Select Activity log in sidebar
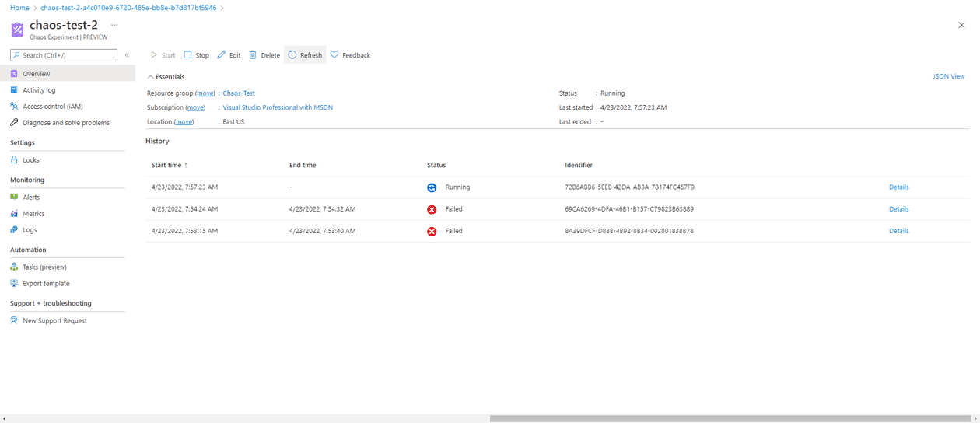The image size is (980, 423). (39, 90)
